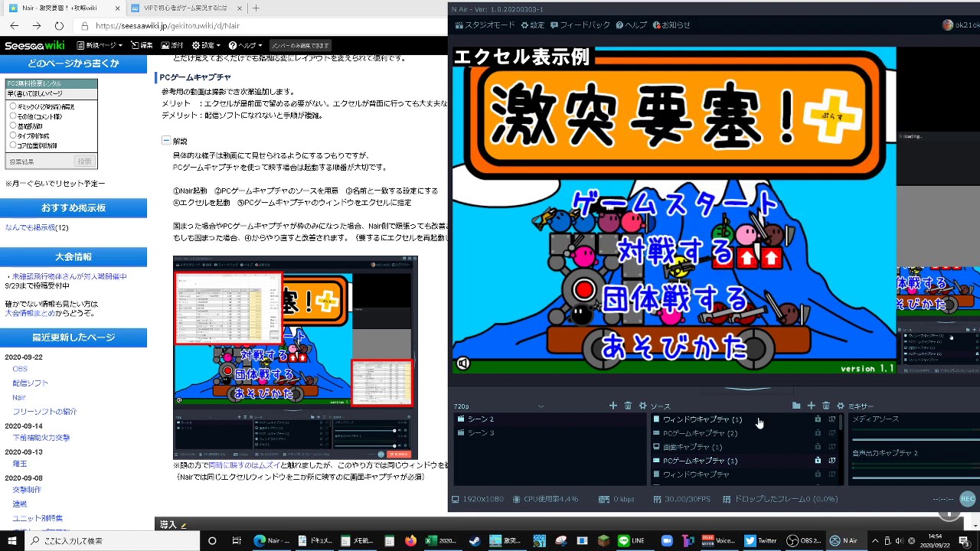Open ヘルプ in N Air top bar
The height and width of the screenshot is (551, 980).
pyautogui.click(x=631, y=25)
